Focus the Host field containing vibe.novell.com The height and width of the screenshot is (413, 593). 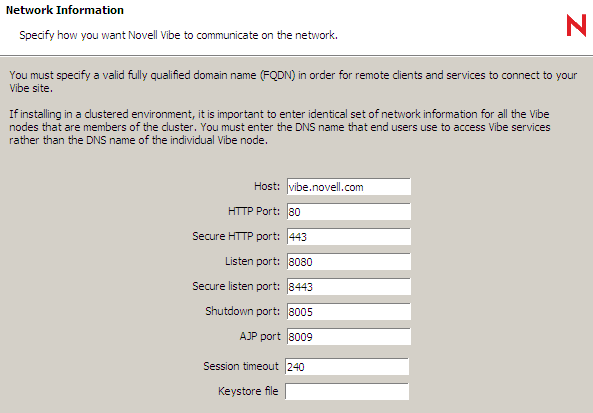pyautogui.click(x=349, y=186)
